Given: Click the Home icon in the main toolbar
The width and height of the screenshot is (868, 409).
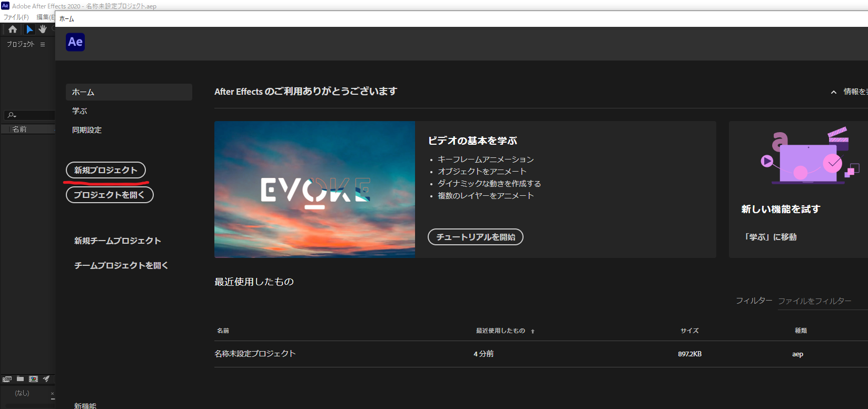Looking at the screenshot, I should (13, 29).
